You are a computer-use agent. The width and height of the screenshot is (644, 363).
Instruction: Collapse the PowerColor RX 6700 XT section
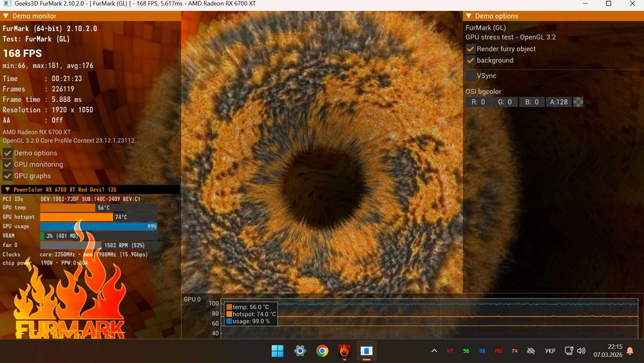[x=7, y=190]
